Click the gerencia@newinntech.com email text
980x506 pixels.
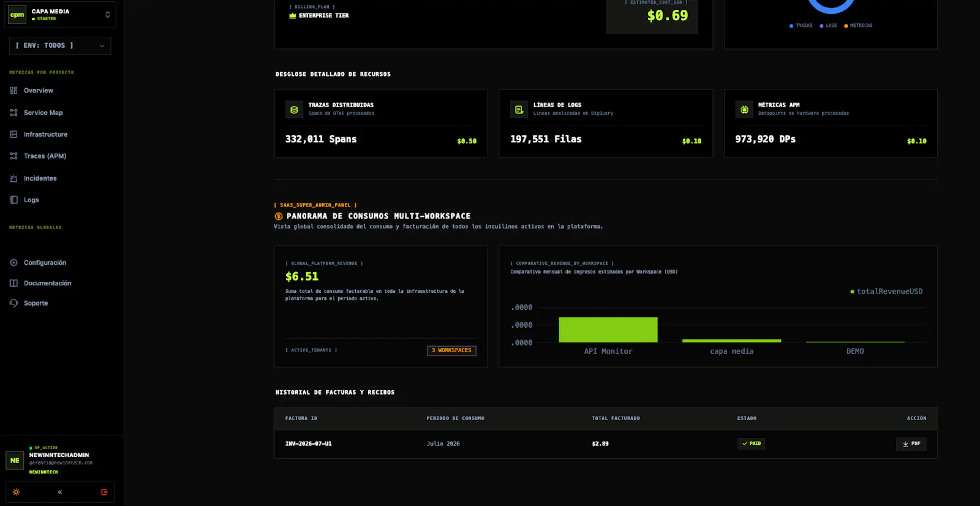click(x=61, y=463)
